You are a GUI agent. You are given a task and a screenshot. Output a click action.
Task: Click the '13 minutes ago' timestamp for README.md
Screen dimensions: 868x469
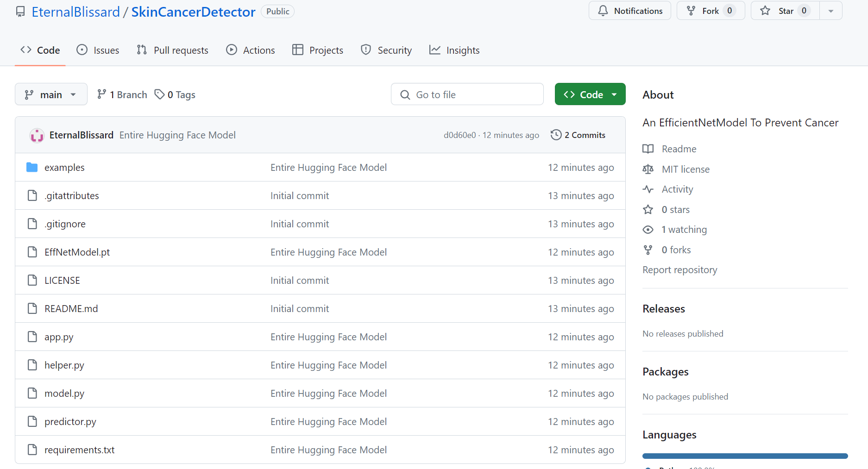pyautogui.click(x=581, y=308)
